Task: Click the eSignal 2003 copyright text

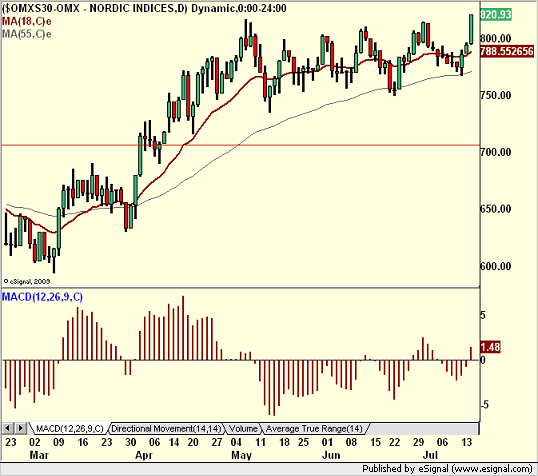Action: pos(27,281)
